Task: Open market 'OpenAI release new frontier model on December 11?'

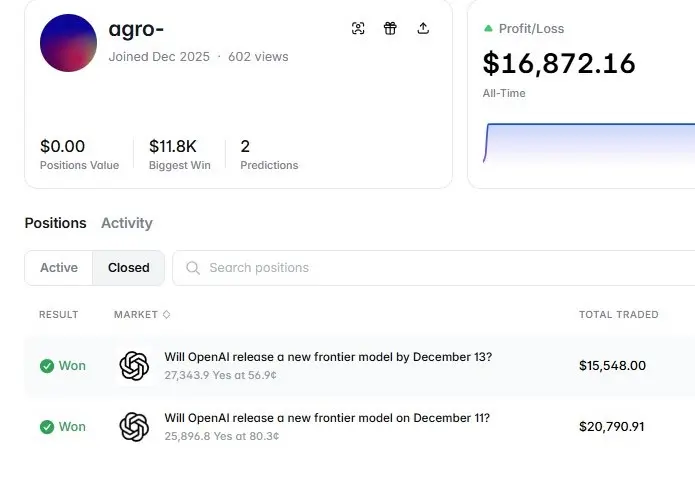Action: [327, 418]
